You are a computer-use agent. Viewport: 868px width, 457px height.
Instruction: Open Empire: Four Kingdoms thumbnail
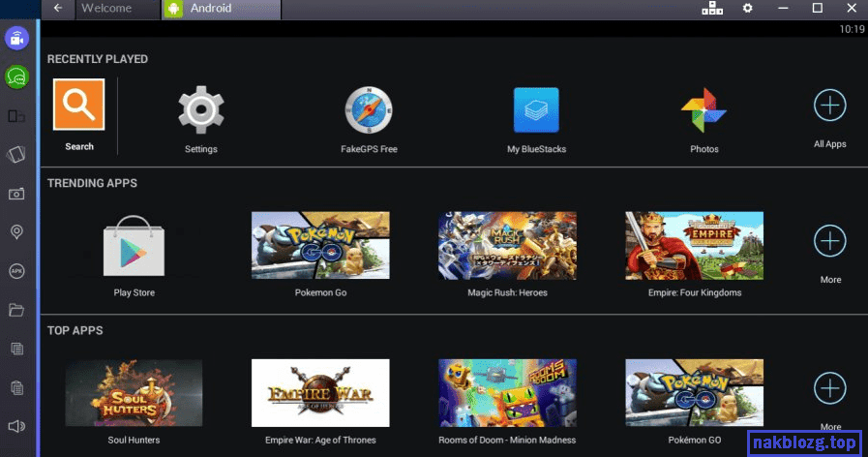pyautogui.click(x=694, y=245)
